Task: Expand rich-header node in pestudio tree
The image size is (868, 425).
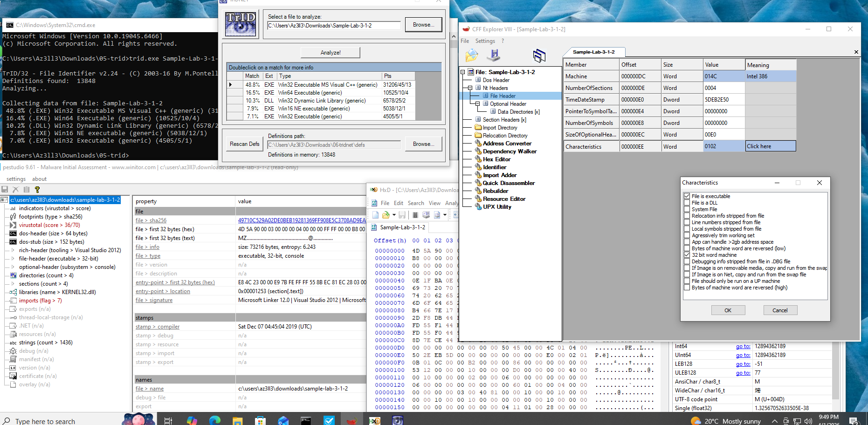Action: [13, 250]
